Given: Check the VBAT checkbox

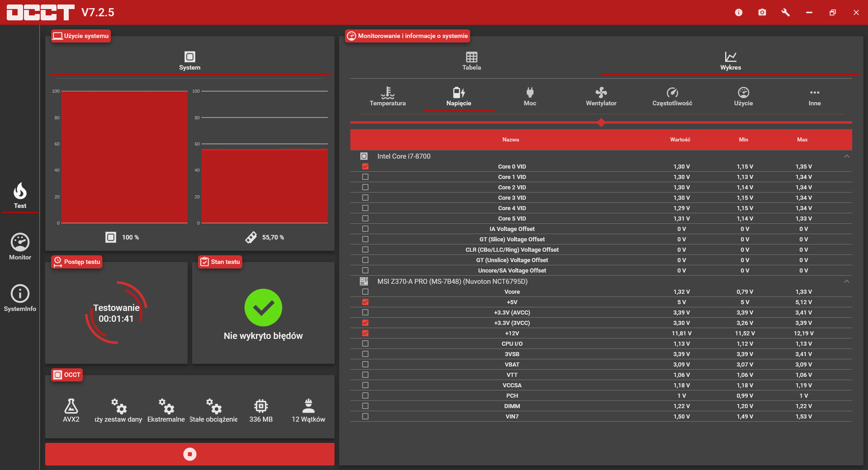Looking at the screenshot, I should (x=365, y=364).
